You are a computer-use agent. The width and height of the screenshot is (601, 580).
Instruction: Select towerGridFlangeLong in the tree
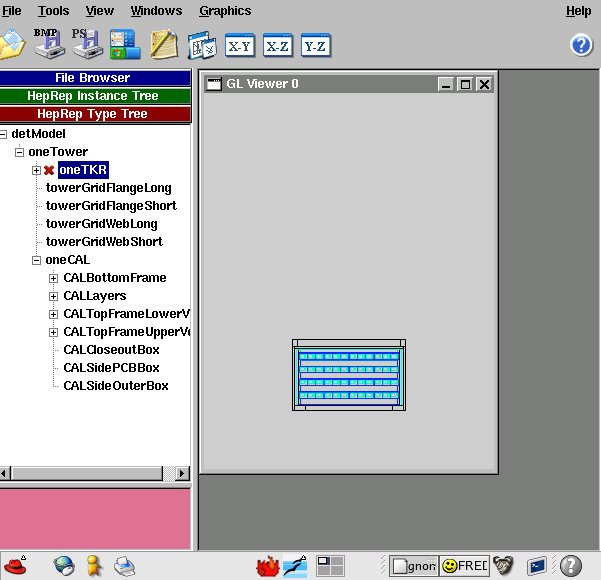[108, 188]
